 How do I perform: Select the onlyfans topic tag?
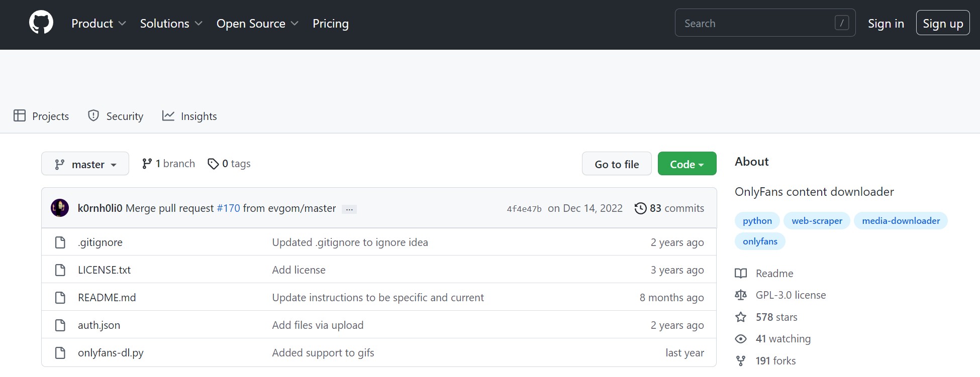(760, 241)
